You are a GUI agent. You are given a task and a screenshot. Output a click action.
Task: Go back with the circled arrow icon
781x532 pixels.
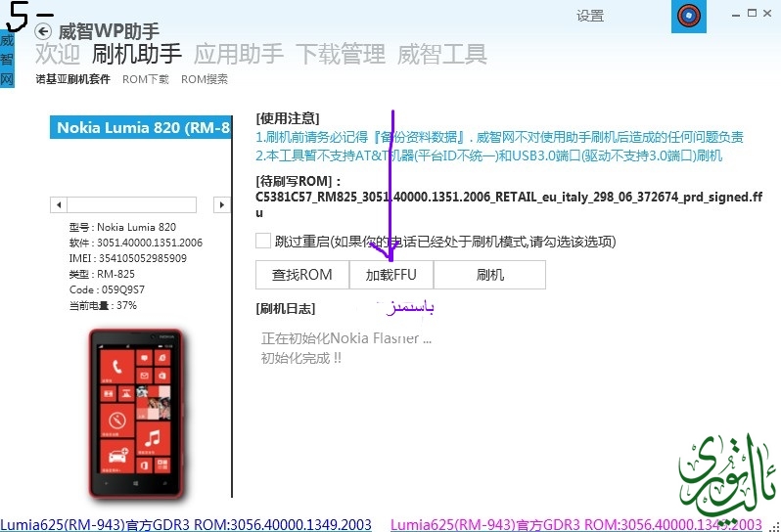click(x=43, y=32)
